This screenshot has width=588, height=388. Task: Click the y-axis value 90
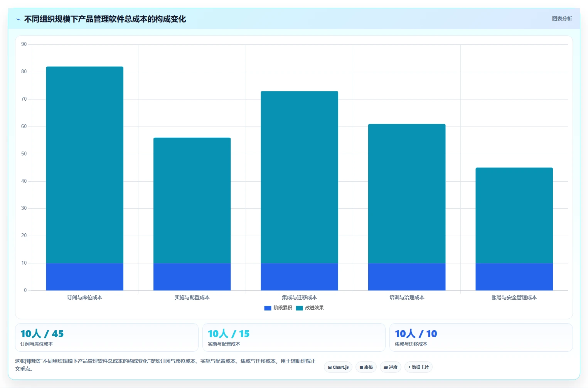click(24, 44)
